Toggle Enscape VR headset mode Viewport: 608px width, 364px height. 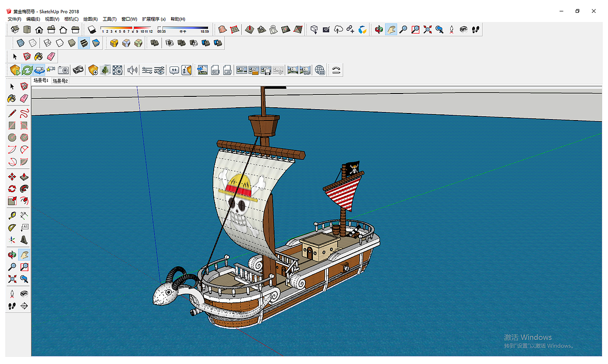[78, 70]
